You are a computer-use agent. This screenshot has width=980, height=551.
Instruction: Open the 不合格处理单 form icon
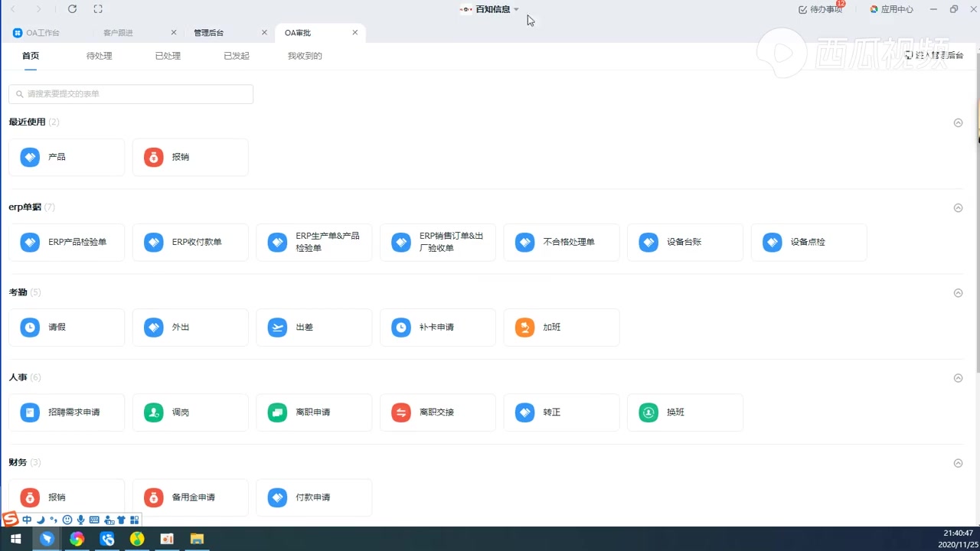click(x=524, y=242)
